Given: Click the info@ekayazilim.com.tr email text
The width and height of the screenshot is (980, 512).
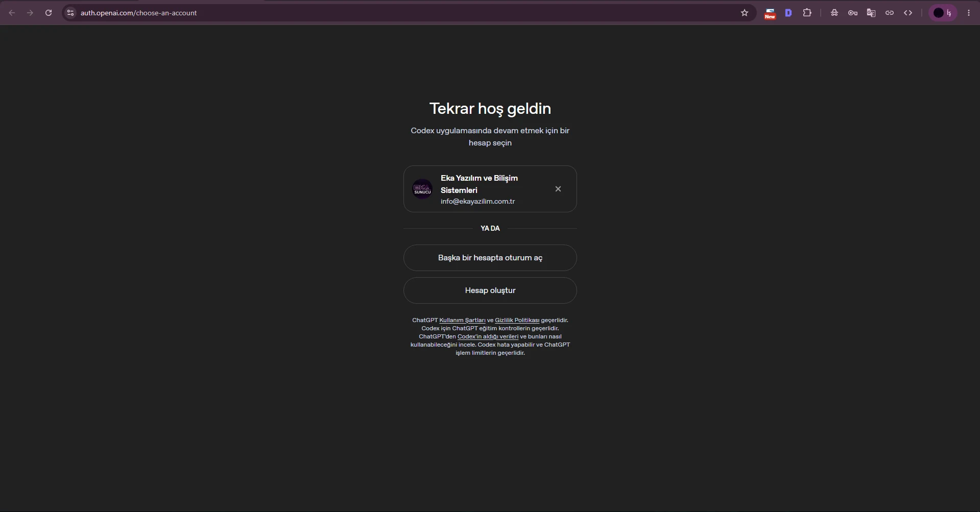Looking at the screenshot, I should pyautogui.click(x=477, y=202).
